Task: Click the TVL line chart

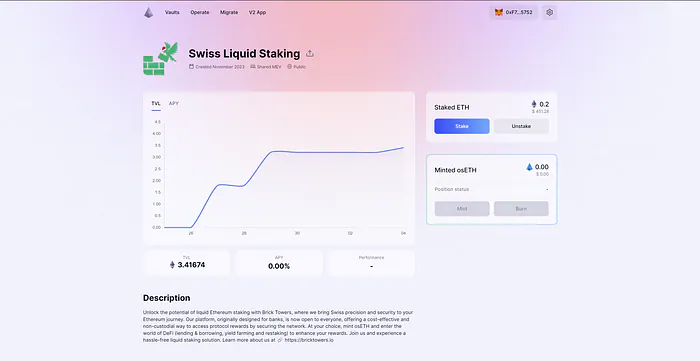Action: tap(284, 175)
